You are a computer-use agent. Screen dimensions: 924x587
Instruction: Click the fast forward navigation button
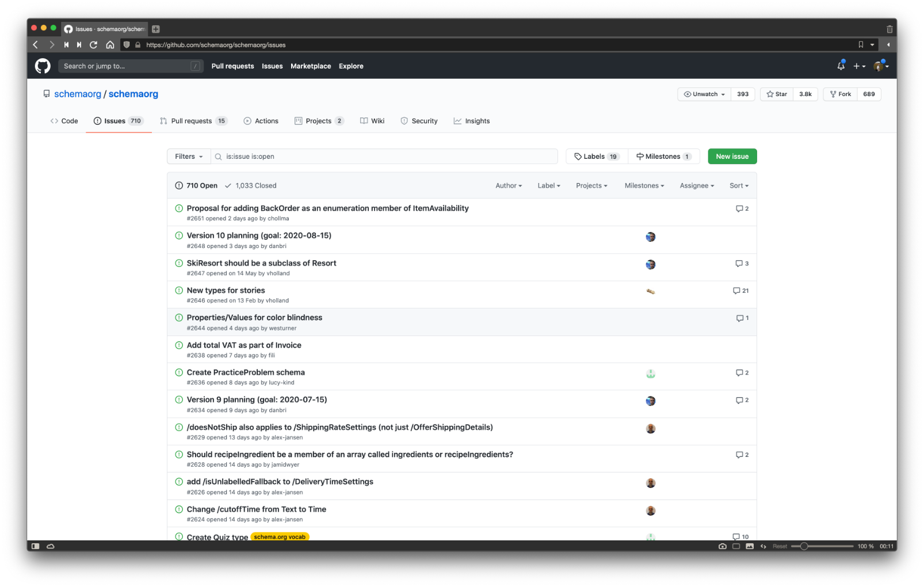coord(79,45)
